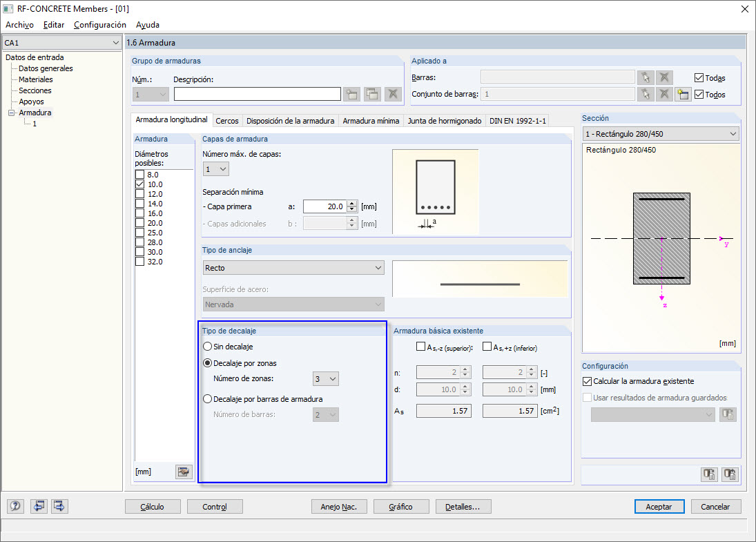Open the Junta de hormigonado tab
The image size is (756, 542).
pos(445,121)
